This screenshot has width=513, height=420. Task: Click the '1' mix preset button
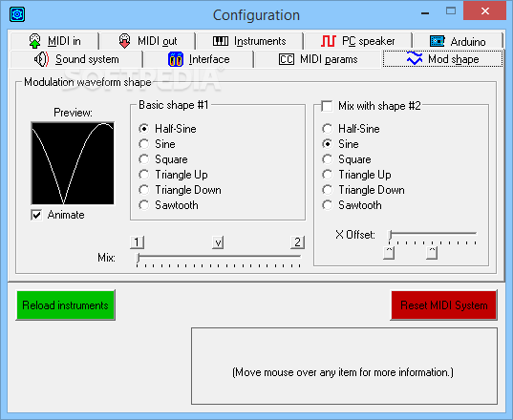pos(137,242)
